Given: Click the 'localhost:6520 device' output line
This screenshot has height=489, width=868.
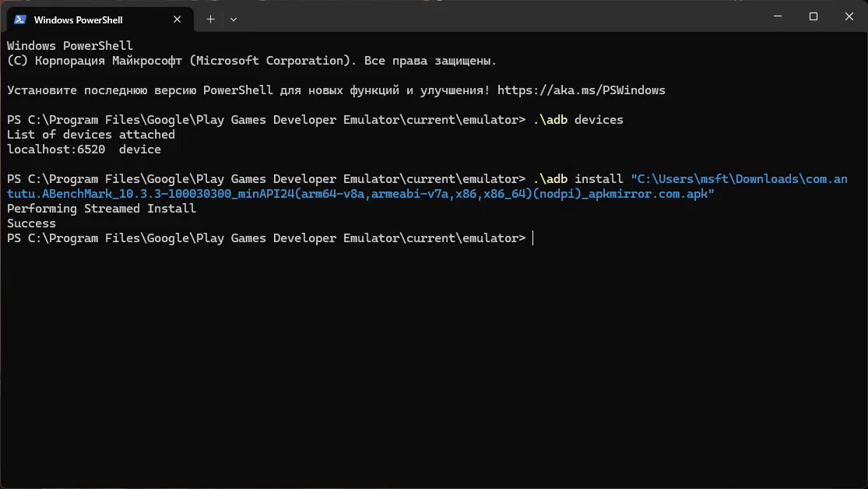Looking at the screenshot, I should click(x=84, y=150).
